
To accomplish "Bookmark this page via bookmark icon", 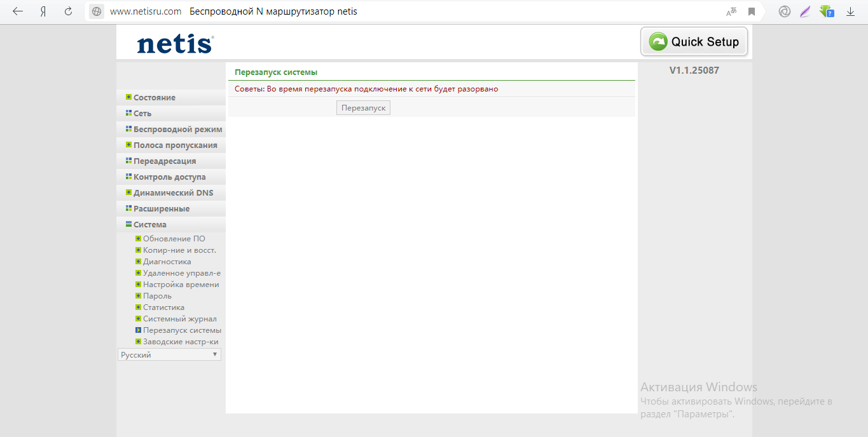I will 752,11.
